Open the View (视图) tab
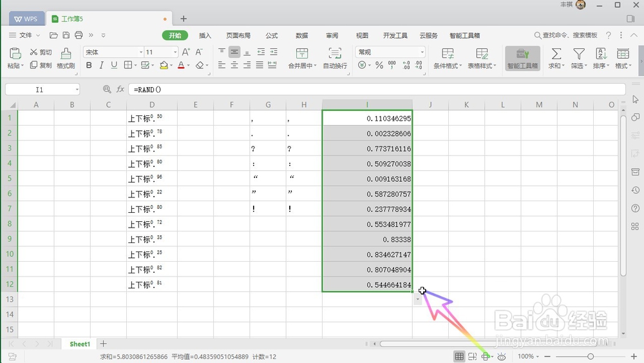 point(362,35)
